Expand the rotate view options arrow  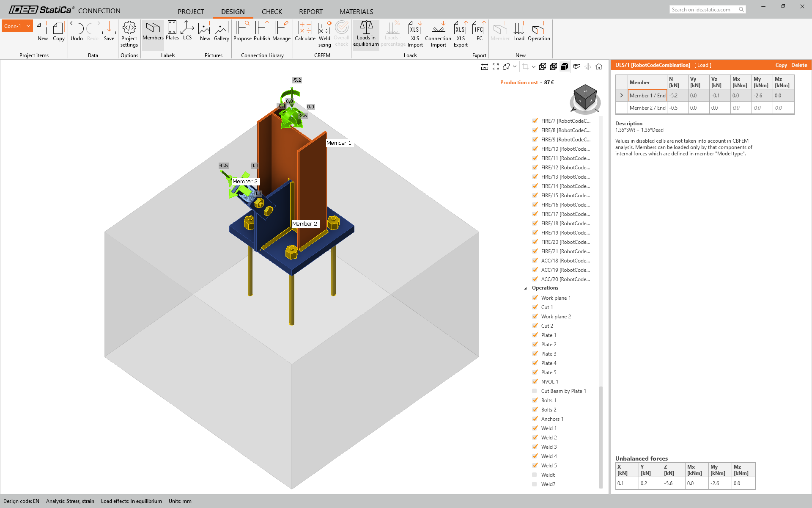[515, 66]
